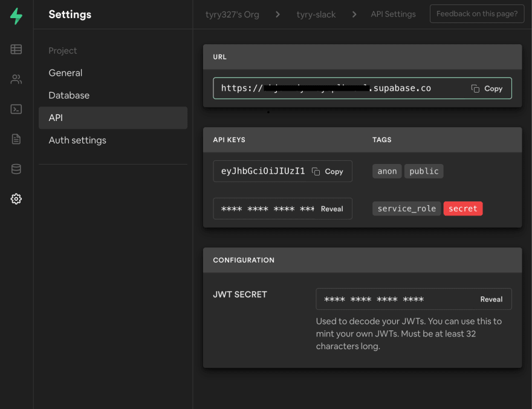This screenshot has height=409, width=532.
Task: Click the masked service_role key field
Action: 282,208
